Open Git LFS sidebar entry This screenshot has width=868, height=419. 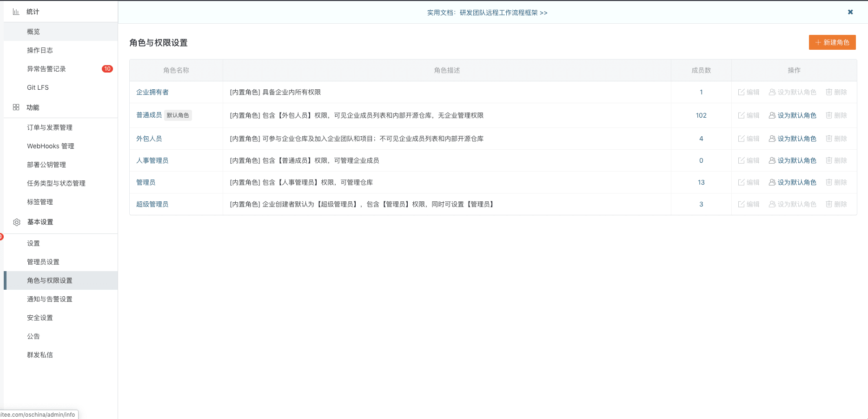point(38,87)
